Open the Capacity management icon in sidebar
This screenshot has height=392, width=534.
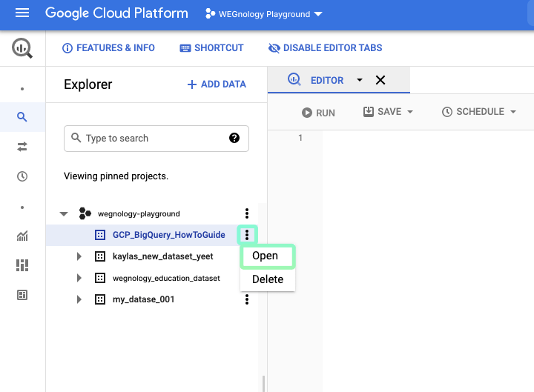[22, 265]
